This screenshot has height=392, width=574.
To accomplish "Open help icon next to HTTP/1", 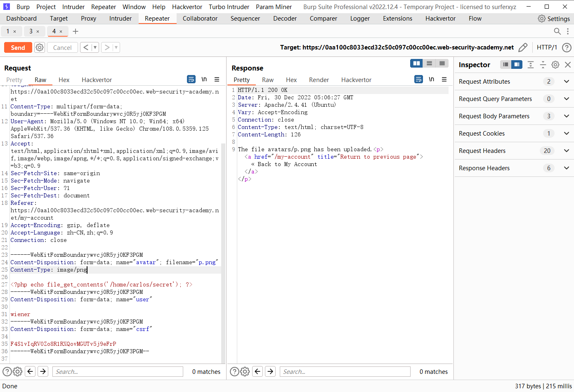I will (x=567, y=47).
